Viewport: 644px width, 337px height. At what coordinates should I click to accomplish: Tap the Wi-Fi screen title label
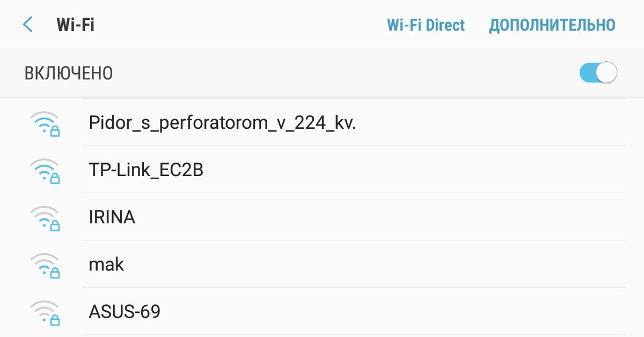coord(75,24)
